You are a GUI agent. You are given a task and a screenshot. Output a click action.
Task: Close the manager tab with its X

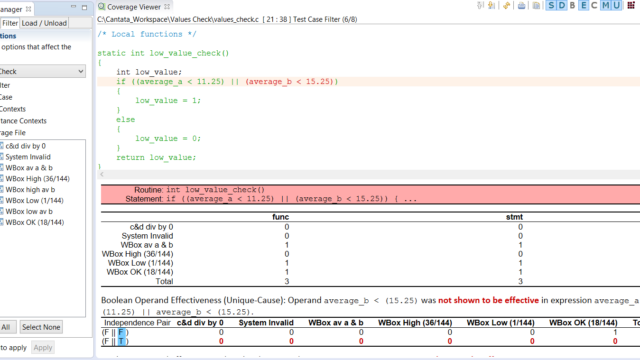point(28,9)
